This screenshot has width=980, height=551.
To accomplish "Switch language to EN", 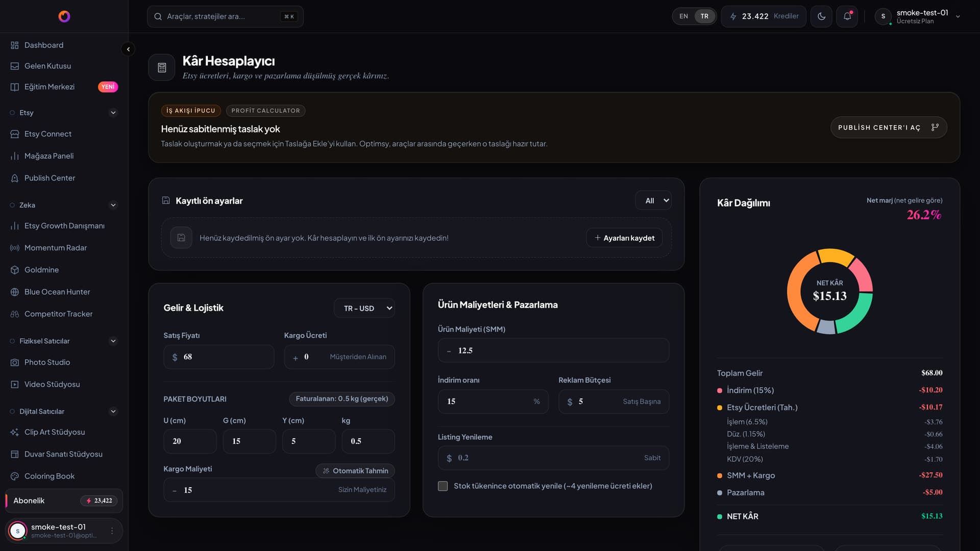I will pos(683,16).
